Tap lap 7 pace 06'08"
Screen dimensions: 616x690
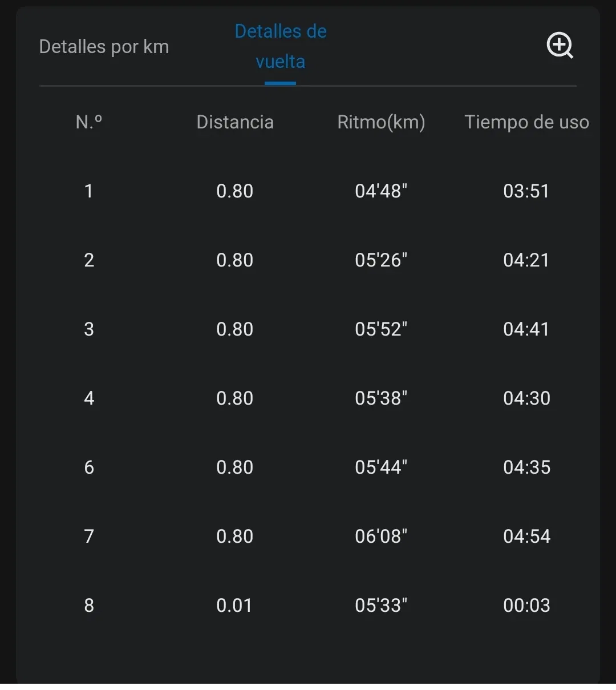pyautogui.click(x=381, y=536)
